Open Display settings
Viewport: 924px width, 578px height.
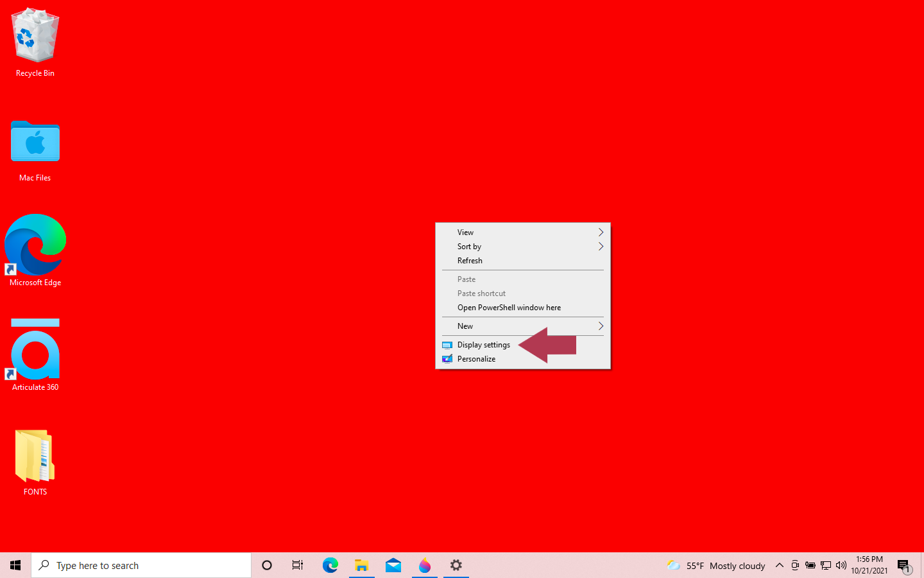(x=484, y=344)
